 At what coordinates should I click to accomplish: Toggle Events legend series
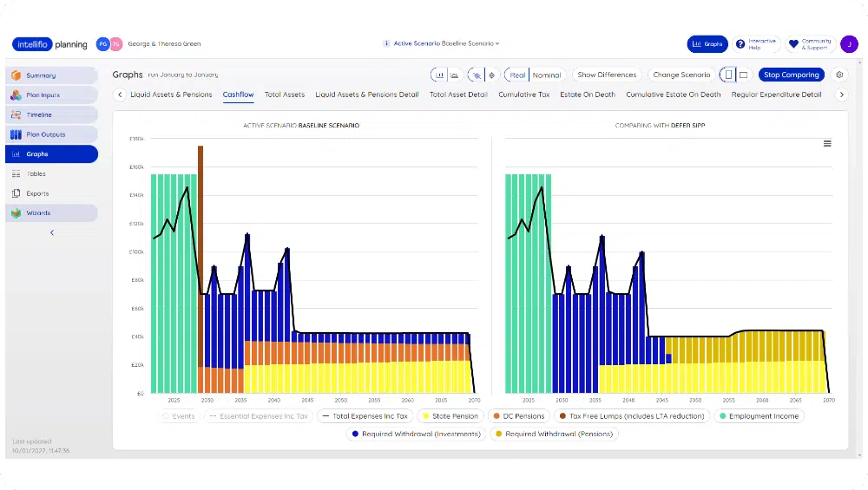179,416
